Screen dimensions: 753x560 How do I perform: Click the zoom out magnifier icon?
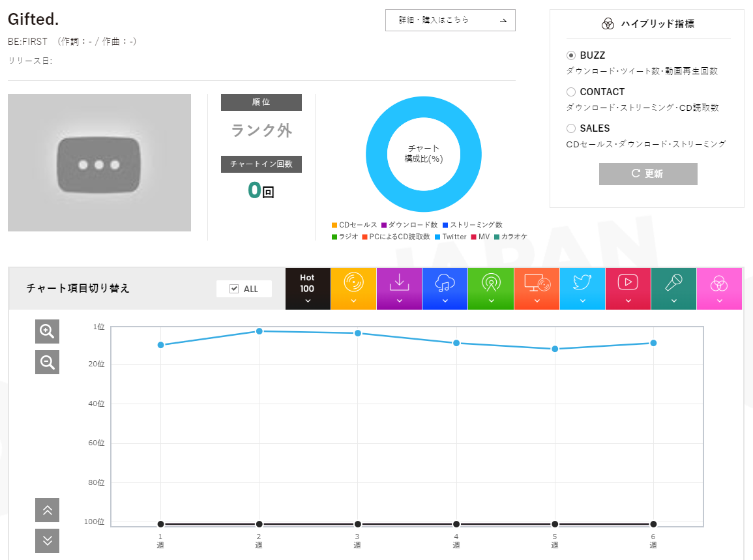[x=47, y=362]
